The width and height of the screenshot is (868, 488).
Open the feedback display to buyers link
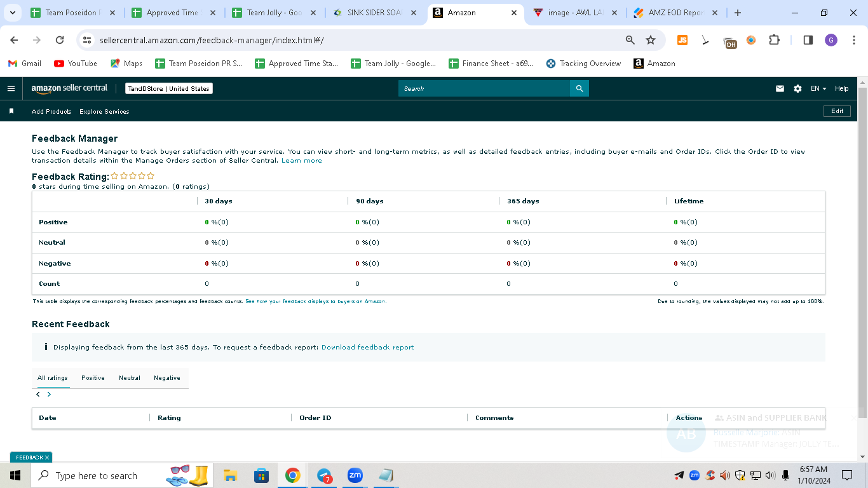tap(316, 302)
